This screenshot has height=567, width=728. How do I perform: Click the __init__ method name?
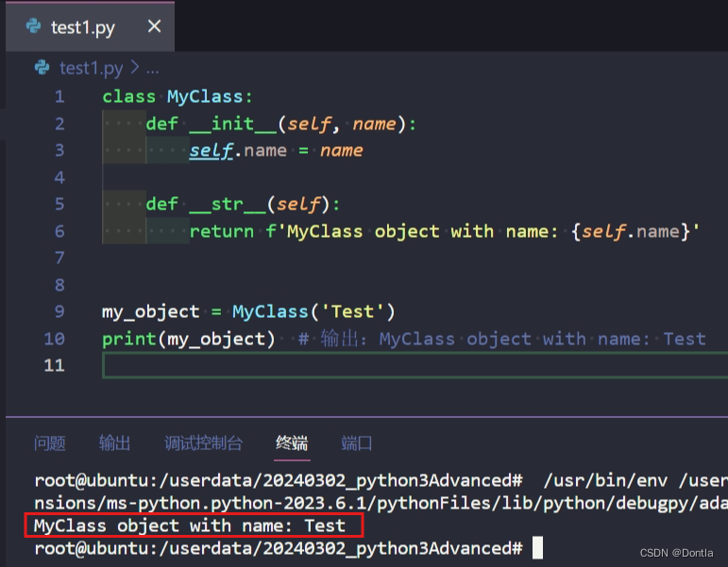pyautogui.click(x=233, y=124)
